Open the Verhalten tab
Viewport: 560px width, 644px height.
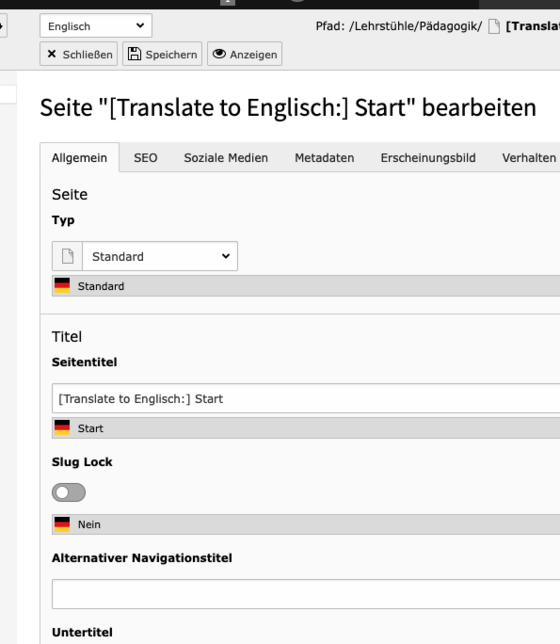[x=528, y=158]
